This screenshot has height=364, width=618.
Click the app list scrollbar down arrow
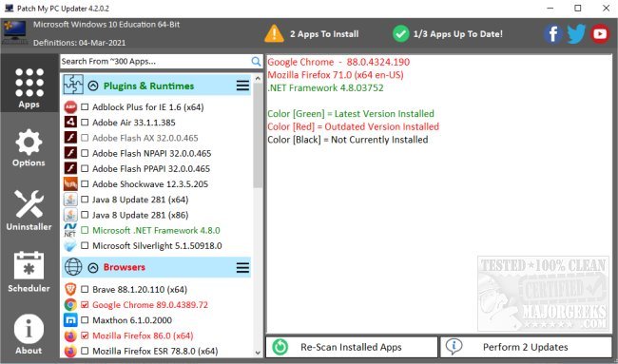(258, 353)
